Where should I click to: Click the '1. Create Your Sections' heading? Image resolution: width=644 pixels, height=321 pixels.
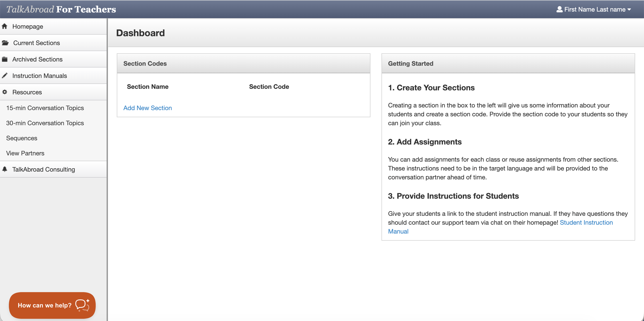pos(431,87)
